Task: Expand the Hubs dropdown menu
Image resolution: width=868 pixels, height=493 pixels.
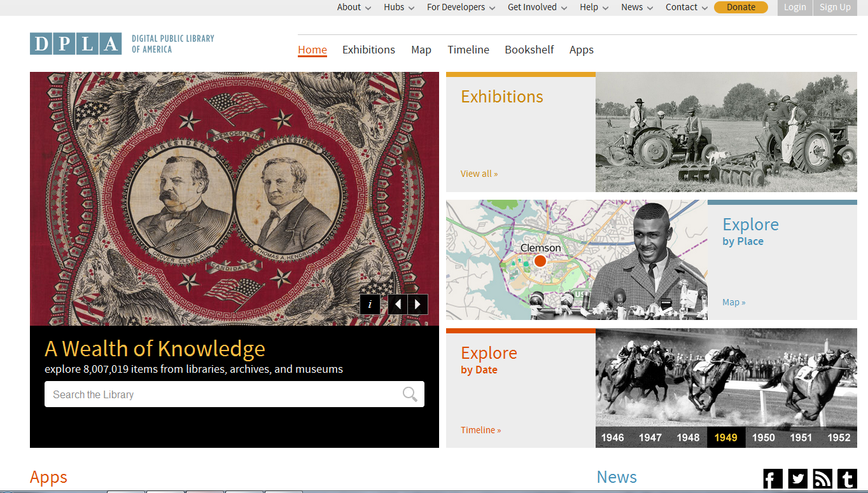Action: pos(399,7)
